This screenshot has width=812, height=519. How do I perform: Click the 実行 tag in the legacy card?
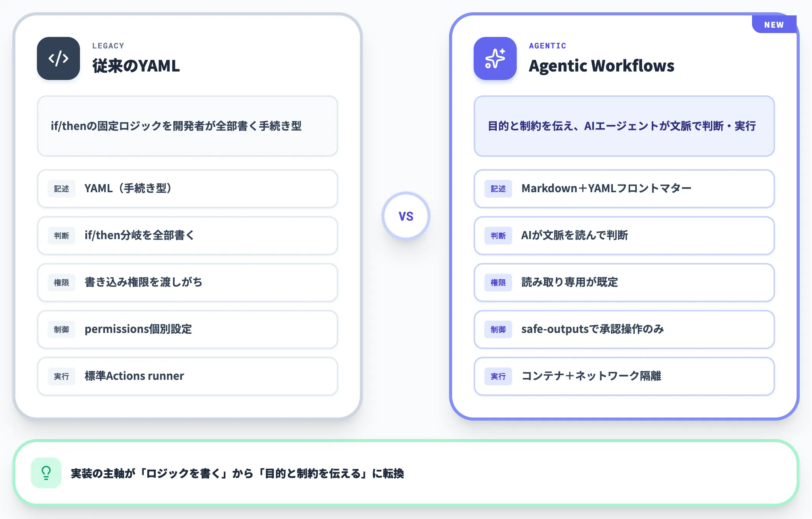pos(62,376)
